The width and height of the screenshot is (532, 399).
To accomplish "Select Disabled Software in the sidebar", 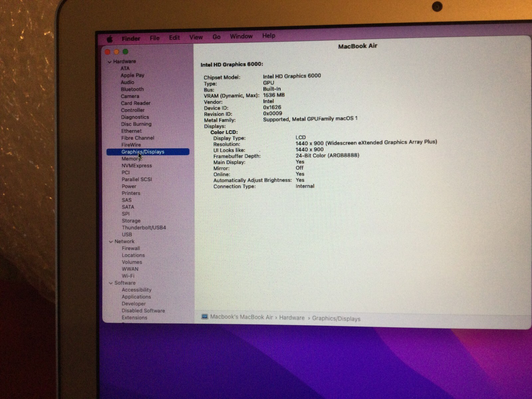I will tap(143, 311).
